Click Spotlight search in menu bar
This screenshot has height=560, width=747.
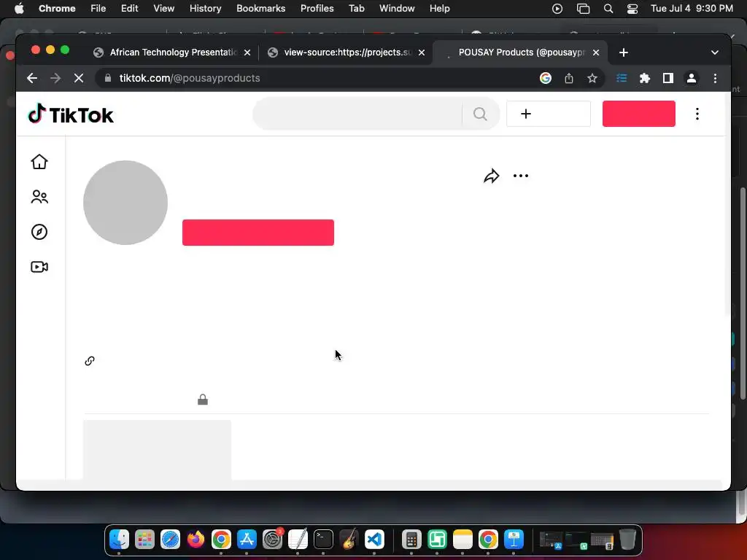point(608,9)
